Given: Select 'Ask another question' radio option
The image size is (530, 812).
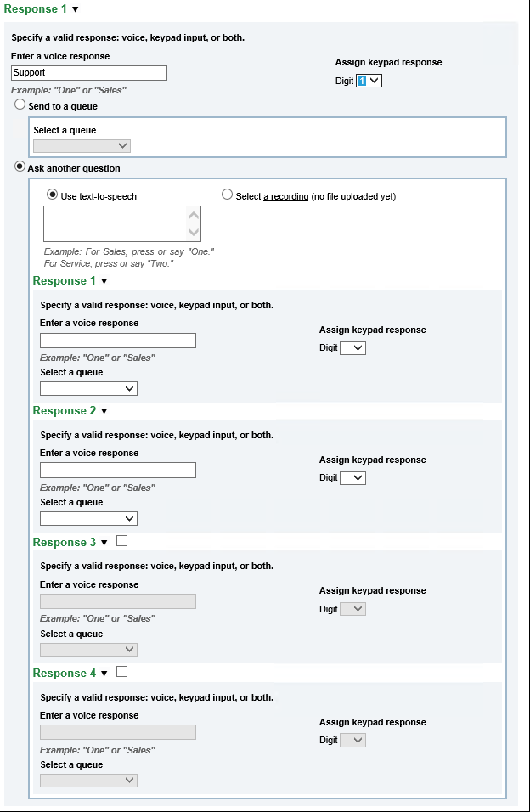Looking at the screenshot, I should tap(20, 166).
